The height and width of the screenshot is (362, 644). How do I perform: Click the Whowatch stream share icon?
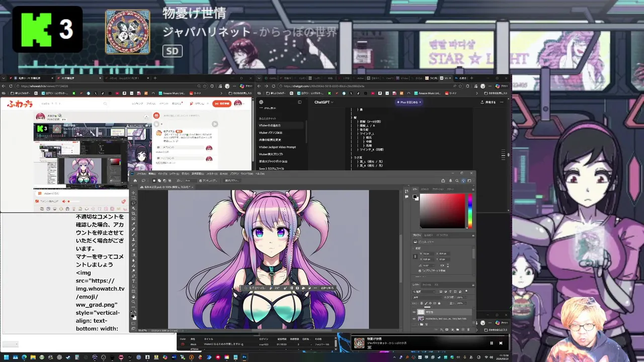(x=146, y=117)
